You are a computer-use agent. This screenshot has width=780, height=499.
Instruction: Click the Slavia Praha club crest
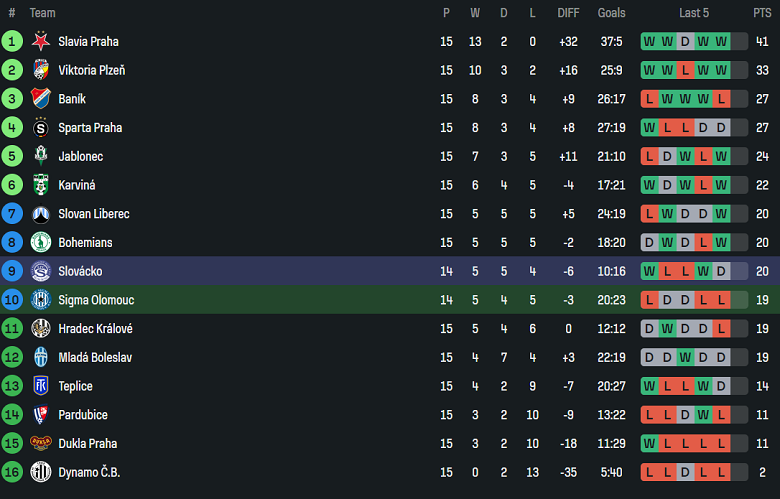coord(41,42)
